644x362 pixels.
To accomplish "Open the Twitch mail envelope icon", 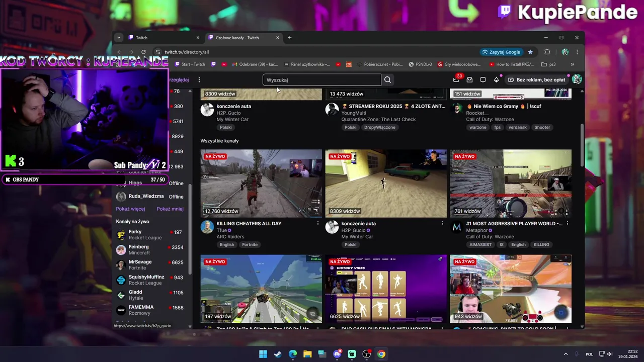I will [469, 80].
